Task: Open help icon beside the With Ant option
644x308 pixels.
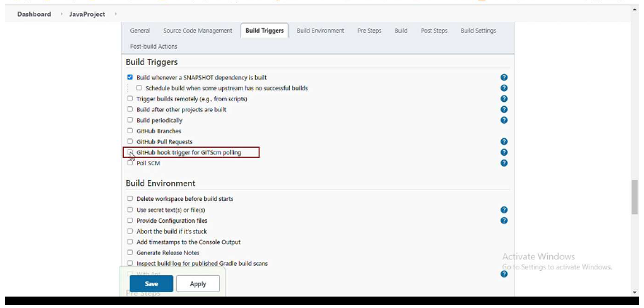Action: (504, 274)
